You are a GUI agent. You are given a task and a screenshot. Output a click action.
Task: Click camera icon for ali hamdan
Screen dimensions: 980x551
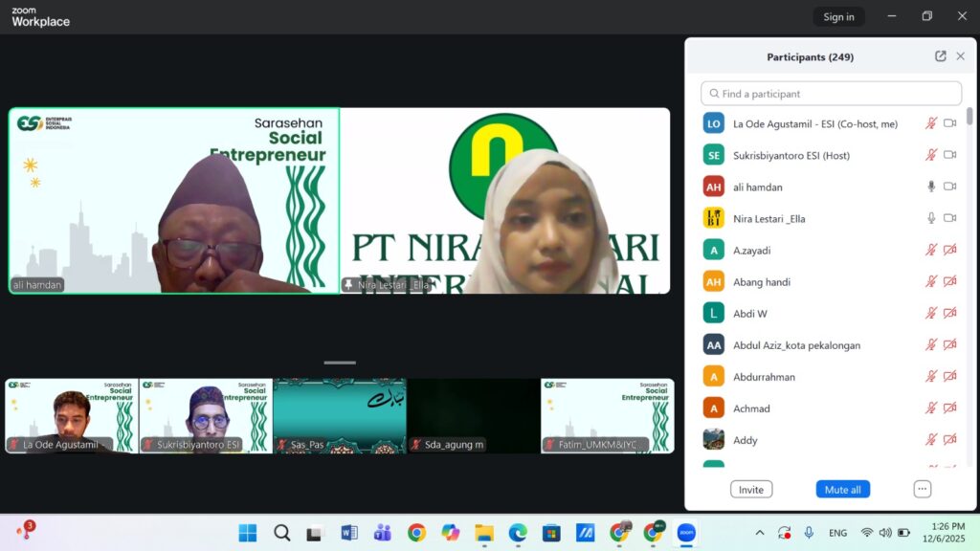tap(949, 187)
